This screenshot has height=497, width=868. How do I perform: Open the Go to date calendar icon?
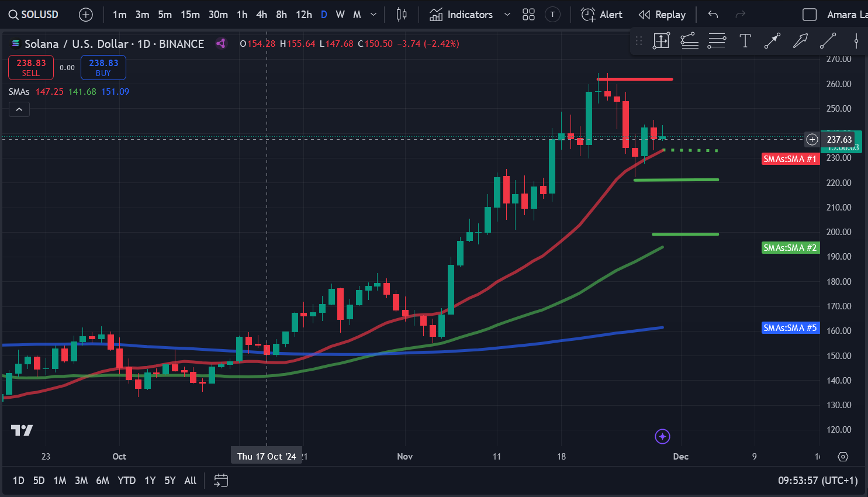click(221, 481)
